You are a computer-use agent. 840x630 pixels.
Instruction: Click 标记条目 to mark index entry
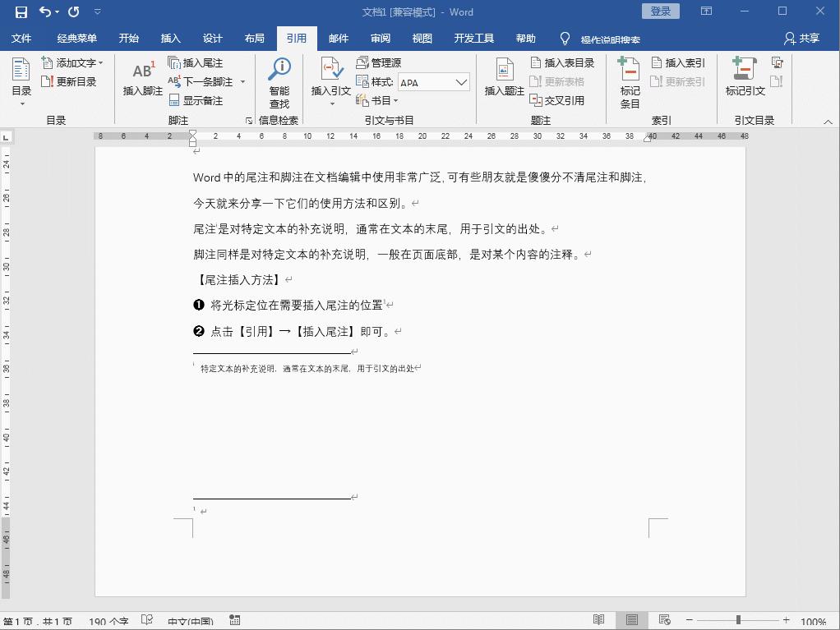630,83
